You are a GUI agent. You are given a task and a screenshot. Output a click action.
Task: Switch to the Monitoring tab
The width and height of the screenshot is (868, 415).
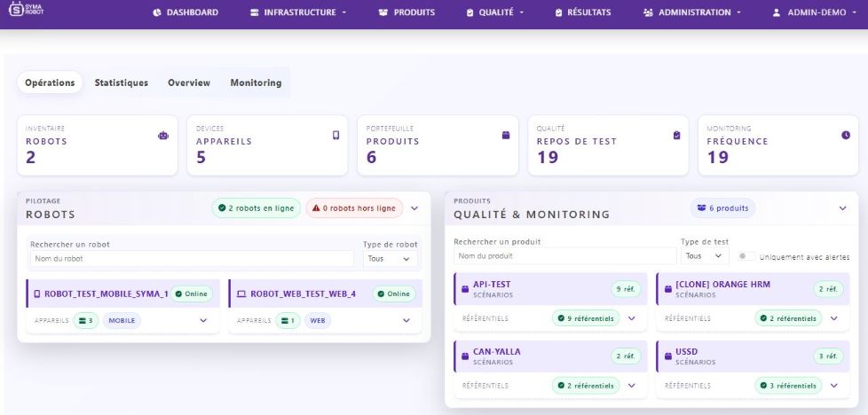(256, 82)
